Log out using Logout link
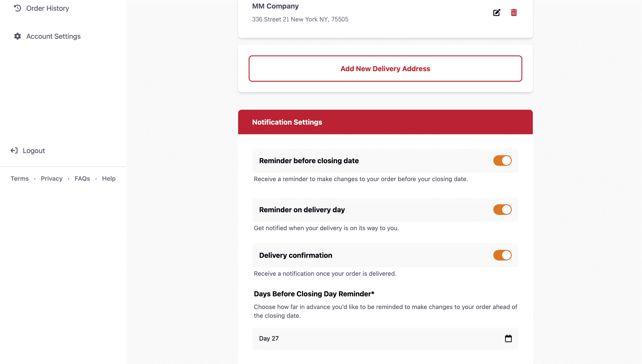This screenshot has width=642, height=364. click(x=34, y=151)
